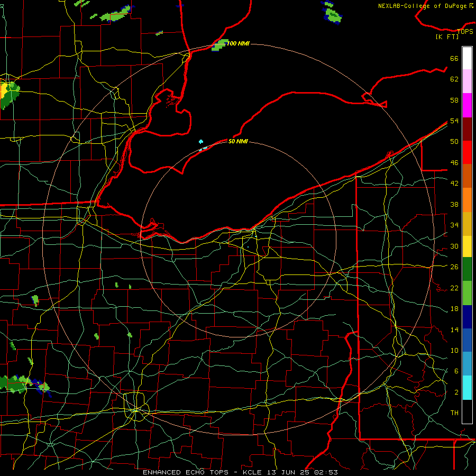The height and width of the screenshot is (476, 476).
Task: Click the legend value "66"
Action: point(454,58)
